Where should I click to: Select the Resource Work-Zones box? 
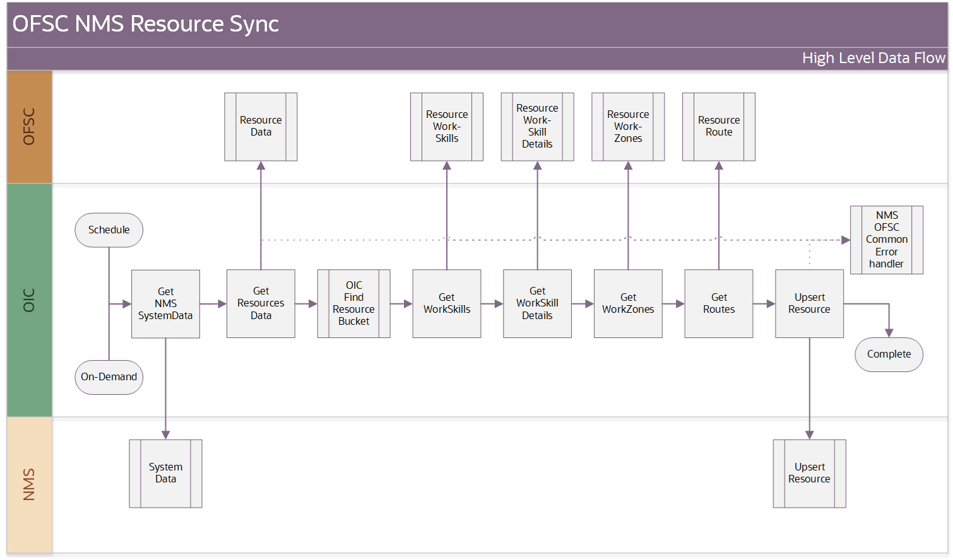click(x=628, y=127)
